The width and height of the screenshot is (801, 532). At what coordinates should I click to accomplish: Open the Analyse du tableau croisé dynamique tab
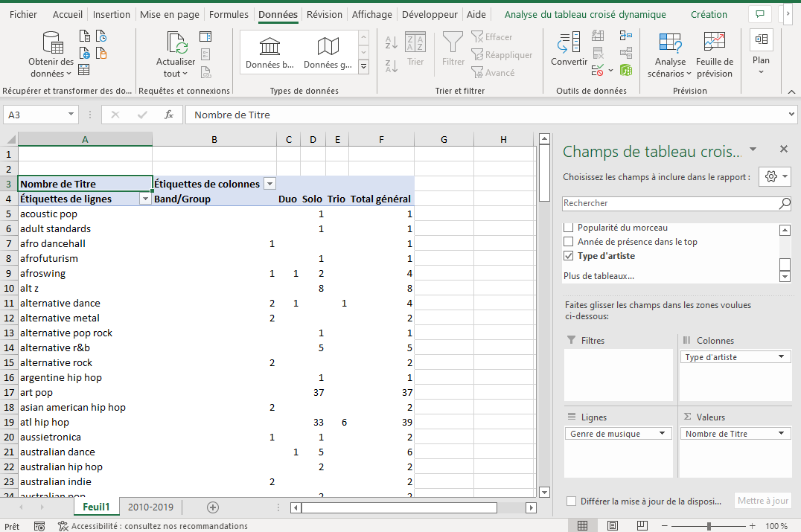585,14
